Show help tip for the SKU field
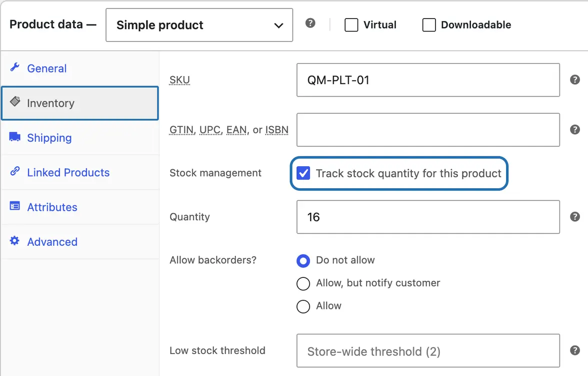588x376 pixels. (575, 80)
